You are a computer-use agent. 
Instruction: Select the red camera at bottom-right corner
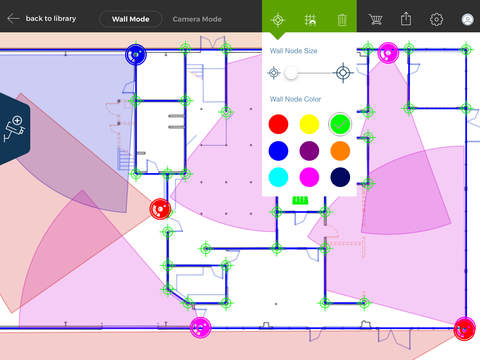click(x=465, y=329)
